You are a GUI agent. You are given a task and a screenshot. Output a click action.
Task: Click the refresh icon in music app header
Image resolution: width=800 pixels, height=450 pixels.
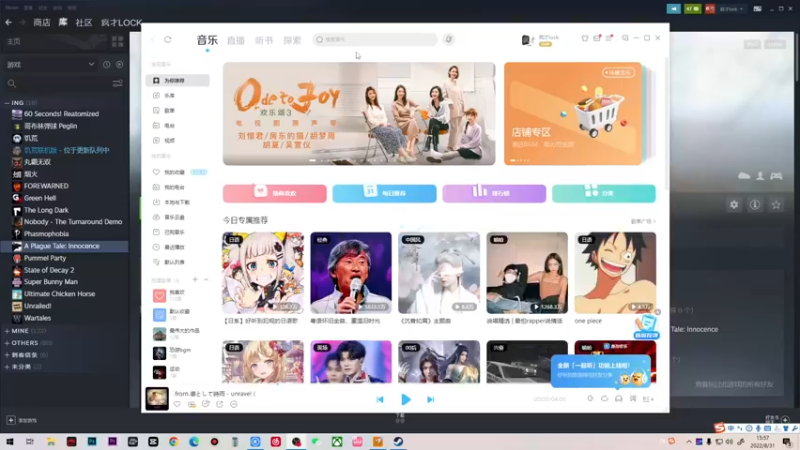[x=167, y=39]
